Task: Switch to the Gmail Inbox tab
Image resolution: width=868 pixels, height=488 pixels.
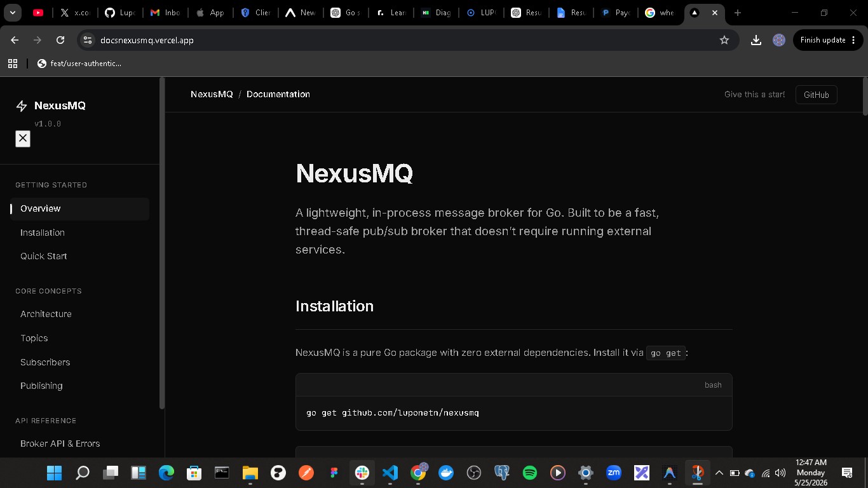Action: click(x=165, y=13)
